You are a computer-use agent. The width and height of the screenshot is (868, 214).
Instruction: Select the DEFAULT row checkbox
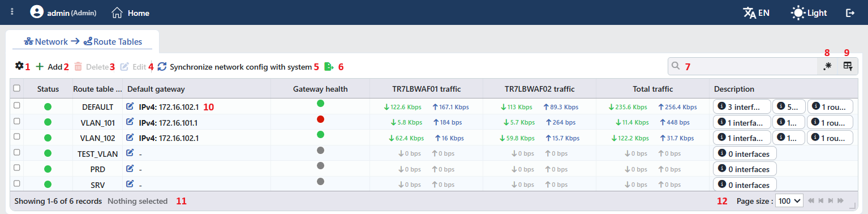tap(16, 105)
